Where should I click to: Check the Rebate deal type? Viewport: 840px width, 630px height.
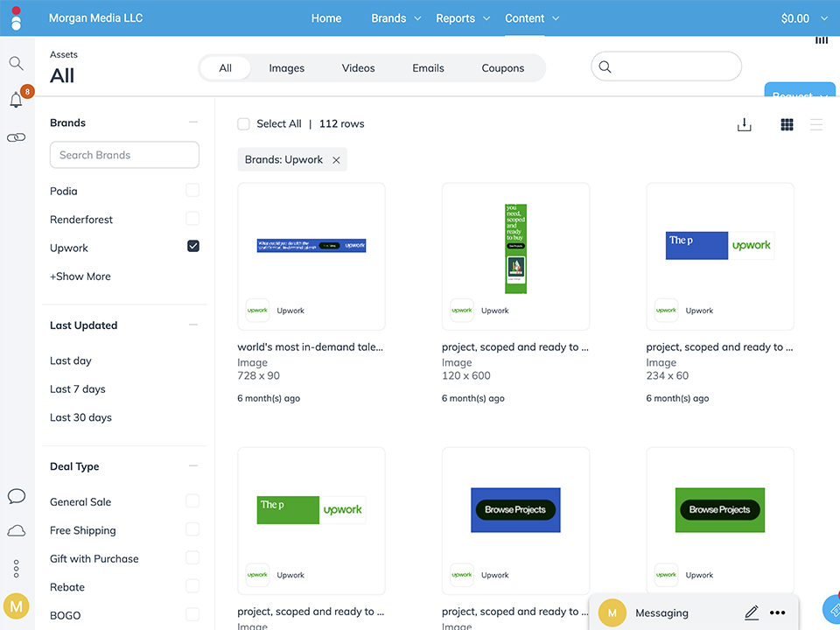192,586
